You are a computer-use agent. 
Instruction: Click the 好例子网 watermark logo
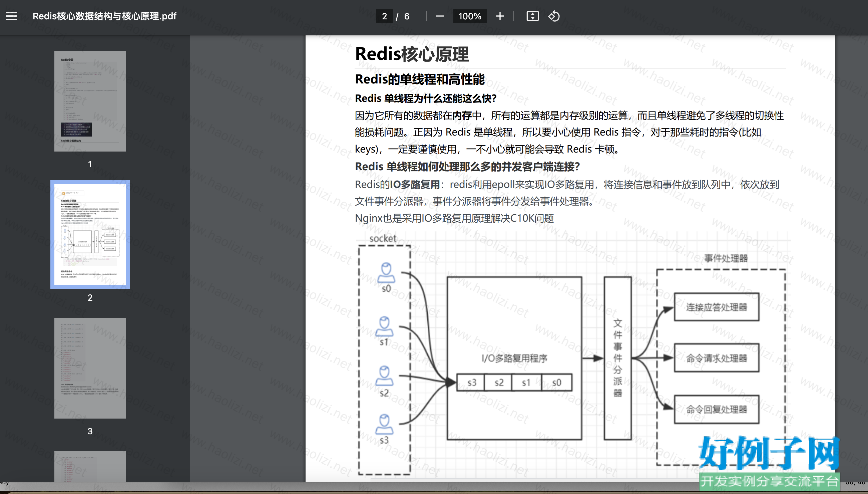click(x=769, y=453)
